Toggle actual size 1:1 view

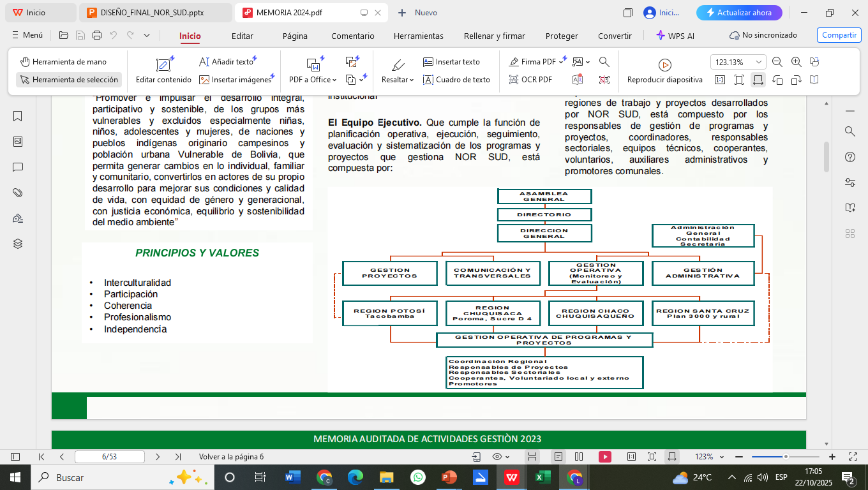pos(721,79)
